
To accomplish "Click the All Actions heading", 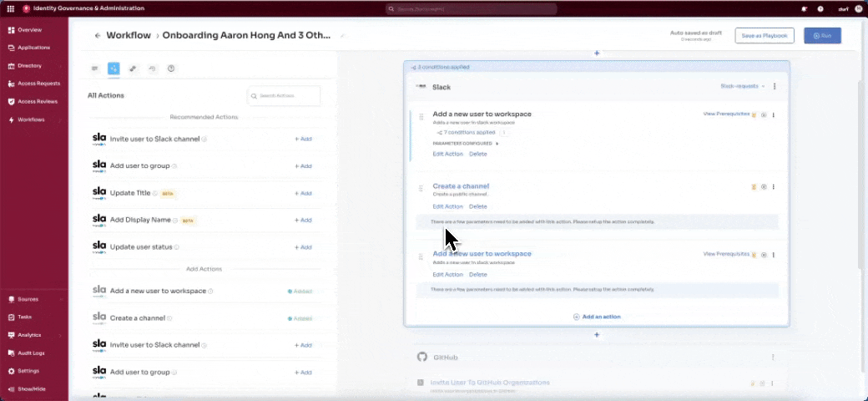I will coord(106,96).
